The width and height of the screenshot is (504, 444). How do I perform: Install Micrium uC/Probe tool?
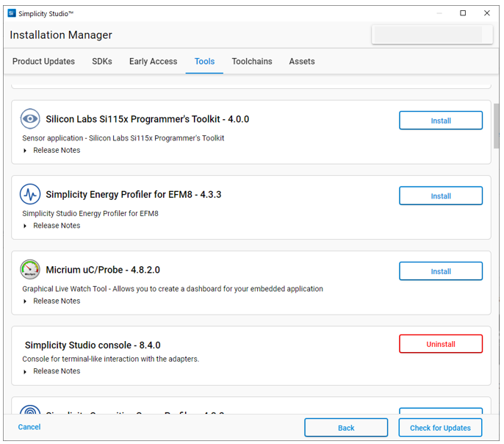coord(441,271)
